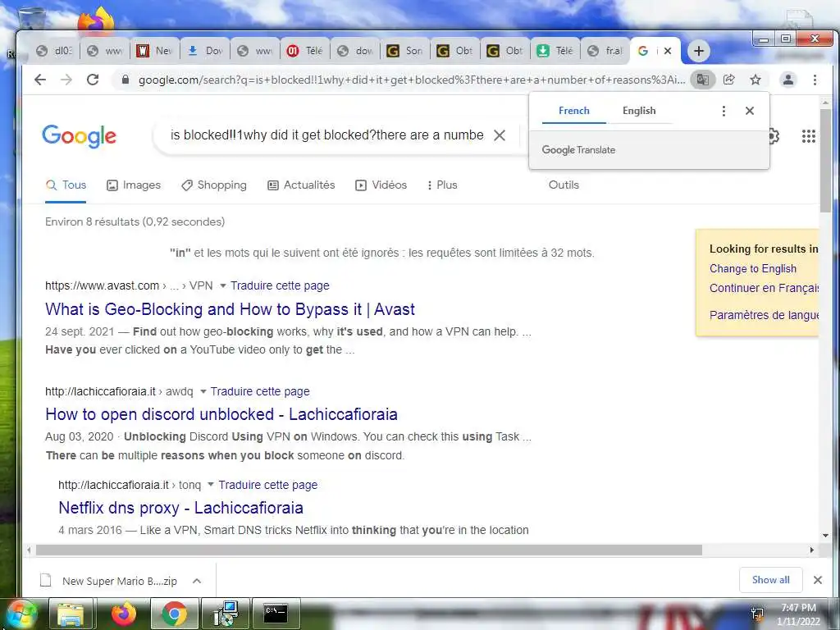
Task: Expand options for New Super Mario zip download
Action: coord(197,581)
